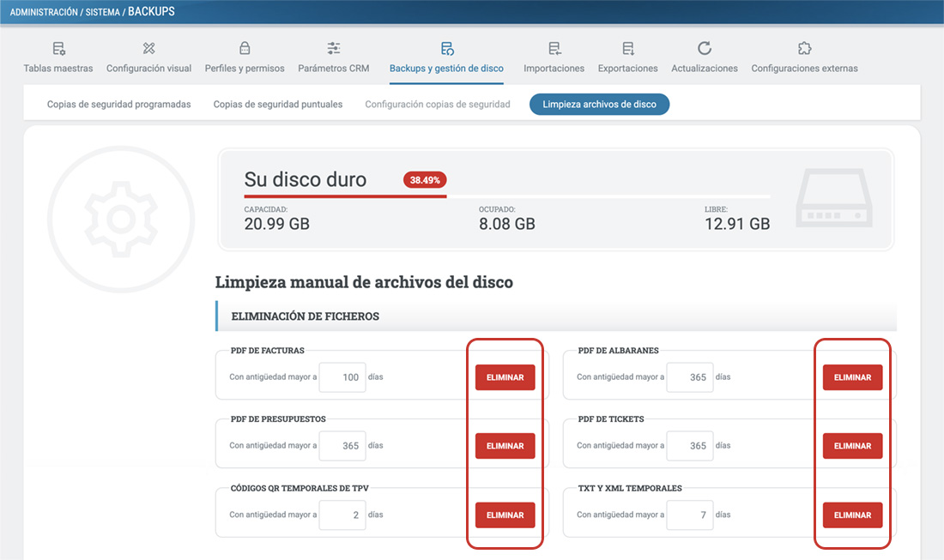
Task: Click the 'TXT Y XML TEMPORALES' group label
Action: coord(630,488)
